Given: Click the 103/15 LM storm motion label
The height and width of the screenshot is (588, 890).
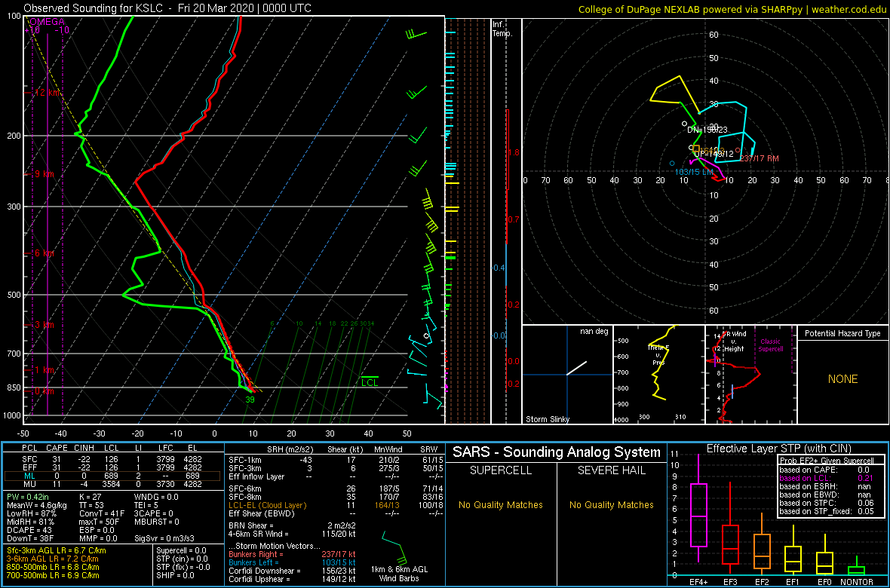Looking at the screenshot, I should (x=694, y=171).
